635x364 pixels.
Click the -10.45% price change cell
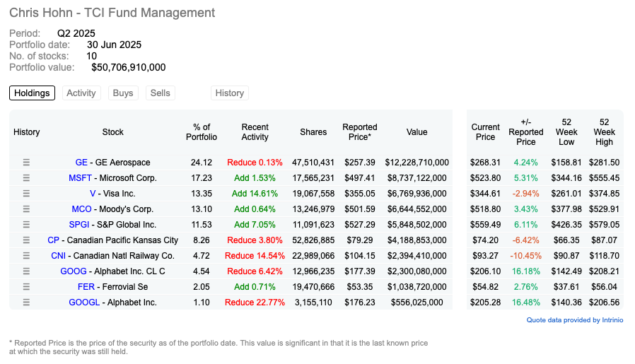pos(525,255)
